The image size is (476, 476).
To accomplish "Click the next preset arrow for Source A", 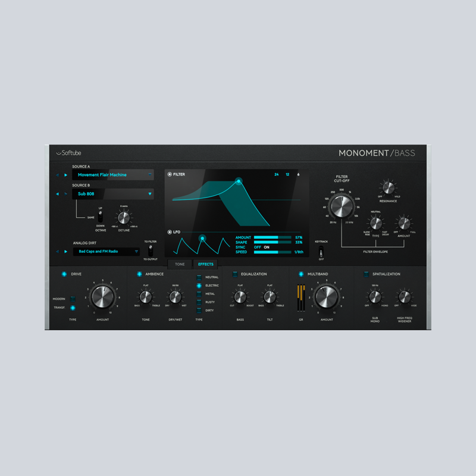I will tap(66, 175).
